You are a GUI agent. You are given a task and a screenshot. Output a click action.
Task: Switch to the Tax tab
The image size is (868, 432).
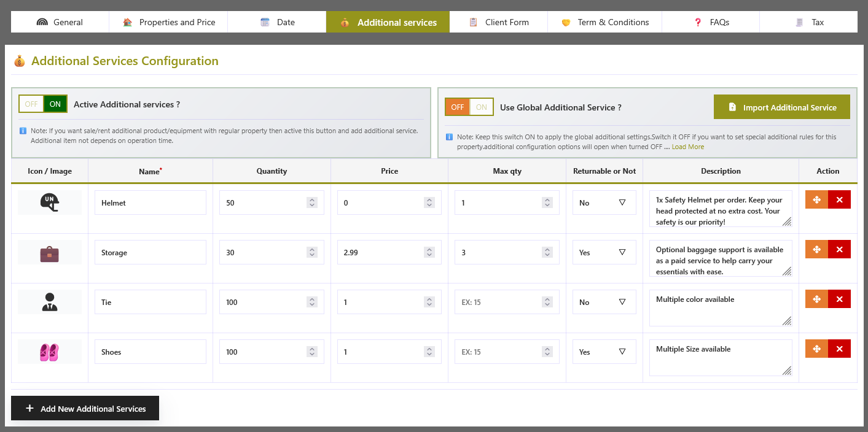[808, 22]
